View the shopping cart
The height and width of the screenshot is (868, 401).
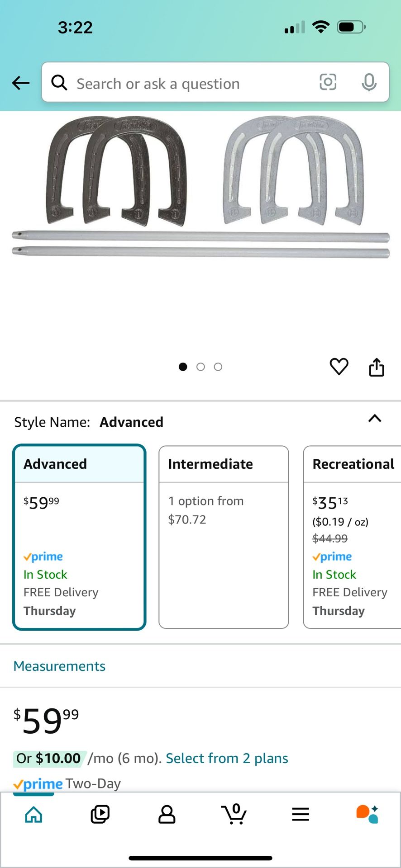(234, 815)
